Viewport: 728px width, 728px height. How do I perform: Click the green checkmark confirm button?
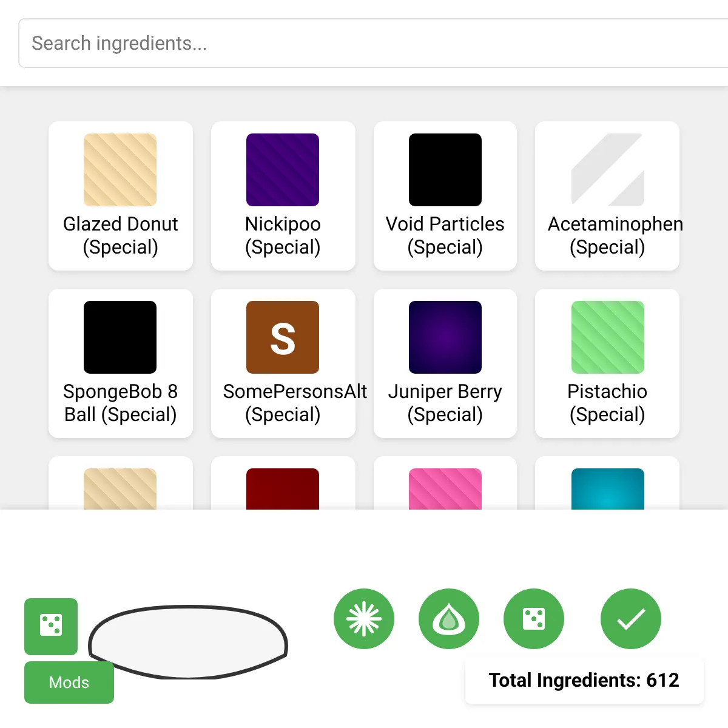click(631, 619)
